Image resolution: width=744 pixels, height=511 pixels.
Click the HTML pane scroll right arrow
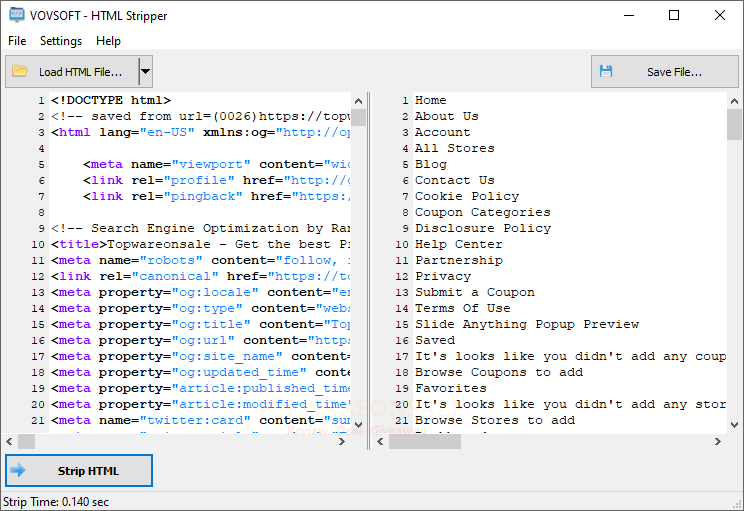pyautogui.click(x=342, y=442)
